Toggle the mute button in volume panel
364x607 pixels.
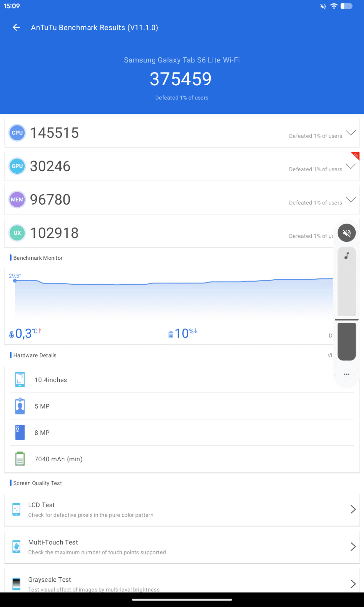click(347, 233)
